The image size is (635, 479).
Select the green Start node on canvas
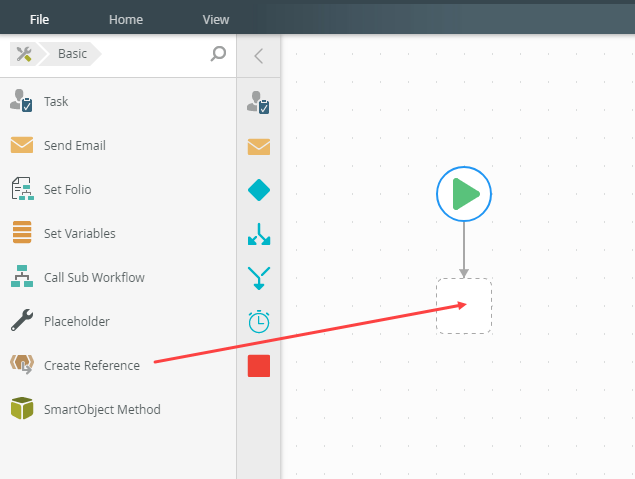(464, 194)
